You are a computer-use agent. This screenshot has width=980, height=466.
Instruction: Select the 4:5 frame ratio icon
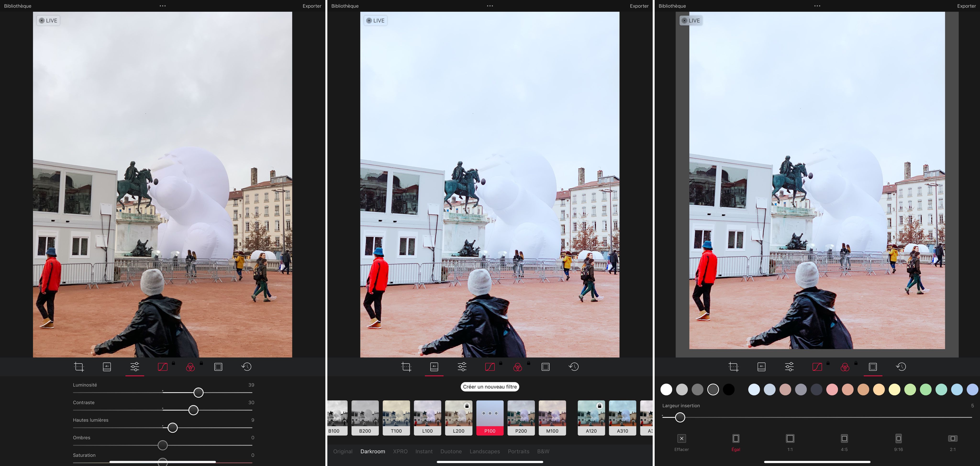click(845, 439)
